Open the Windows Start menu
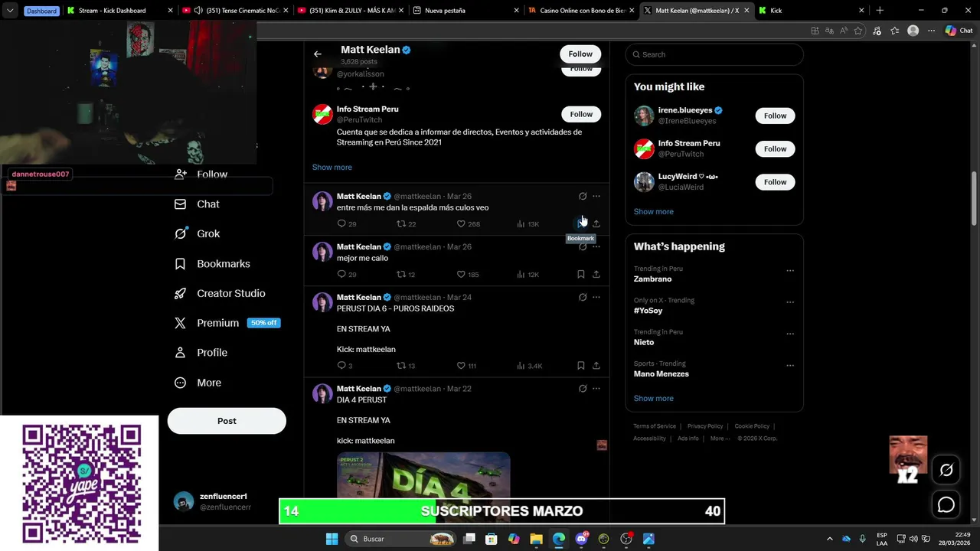Viewport: 980px width, 551px height. [332, 539]
